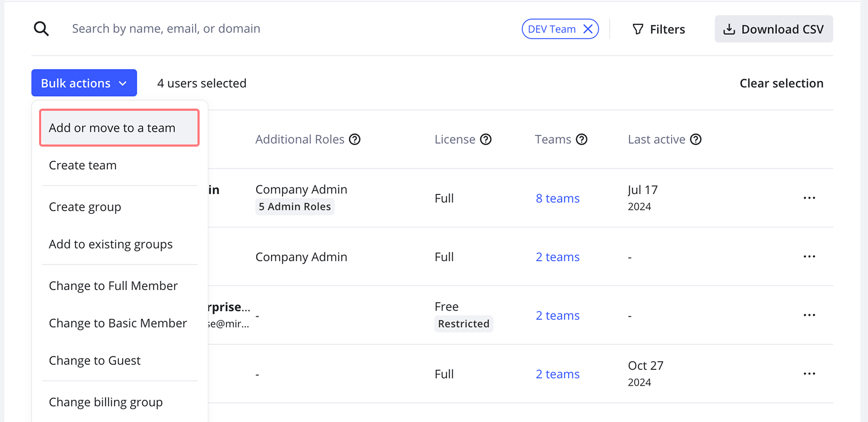
Task: Download the user list as CSV
Action: click(774, 29)
